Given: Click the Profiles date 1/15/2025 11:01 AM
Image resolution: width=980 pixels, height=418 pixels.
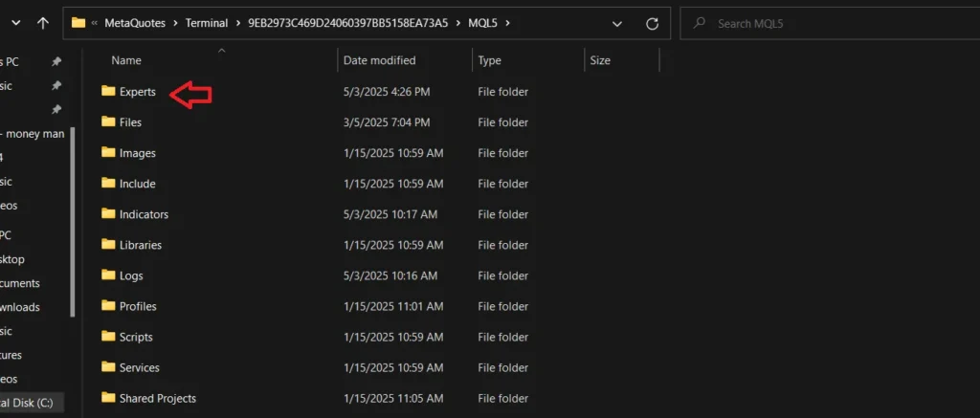Looking at the screenshot, I should pos(393,306).
